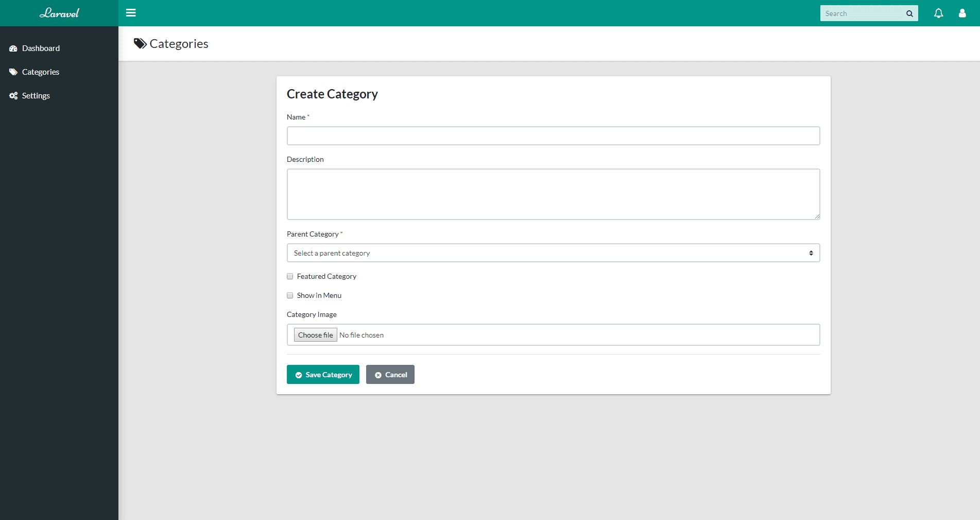Check the Show in Menu option
This screenshot has width=980, height=520.
[x=290, y=295]
